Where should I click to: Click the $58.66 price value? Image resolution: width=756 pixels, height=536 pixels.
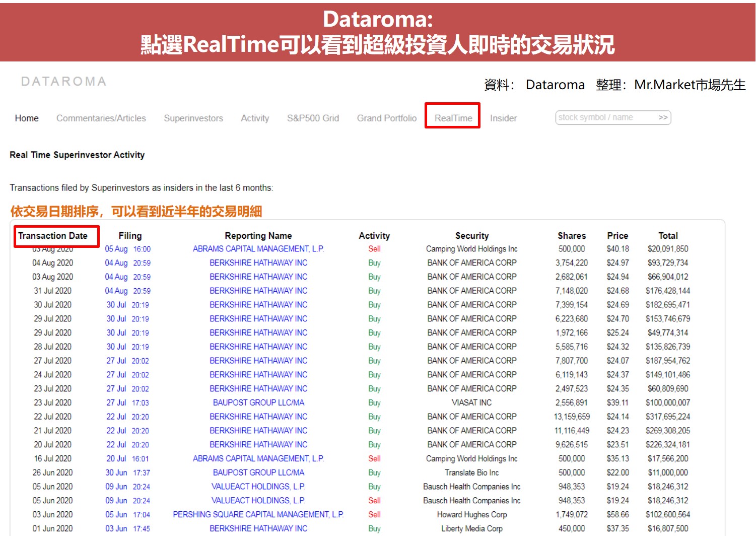(617, 514)
